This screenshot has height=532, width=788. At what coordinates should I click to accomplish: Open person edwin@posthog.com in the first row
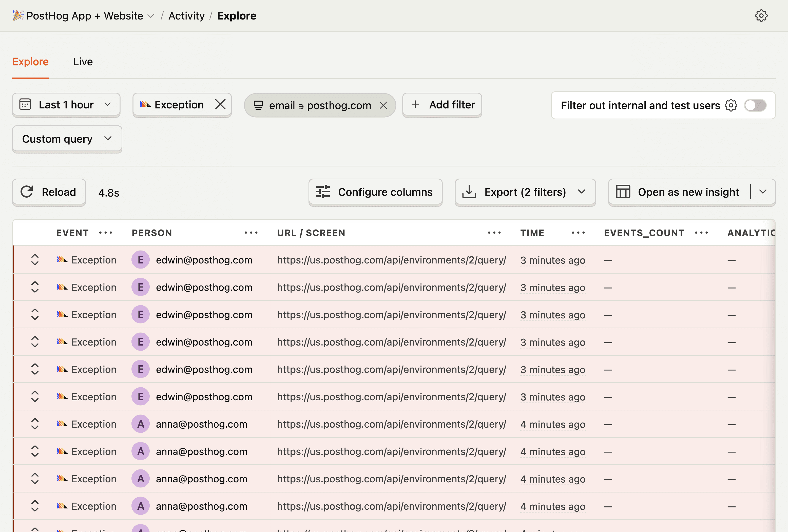coord(204,260)
